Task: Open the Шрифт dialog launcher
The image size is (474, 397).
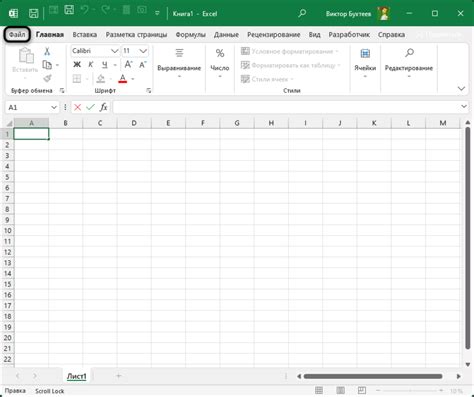Action: point(149,91)
